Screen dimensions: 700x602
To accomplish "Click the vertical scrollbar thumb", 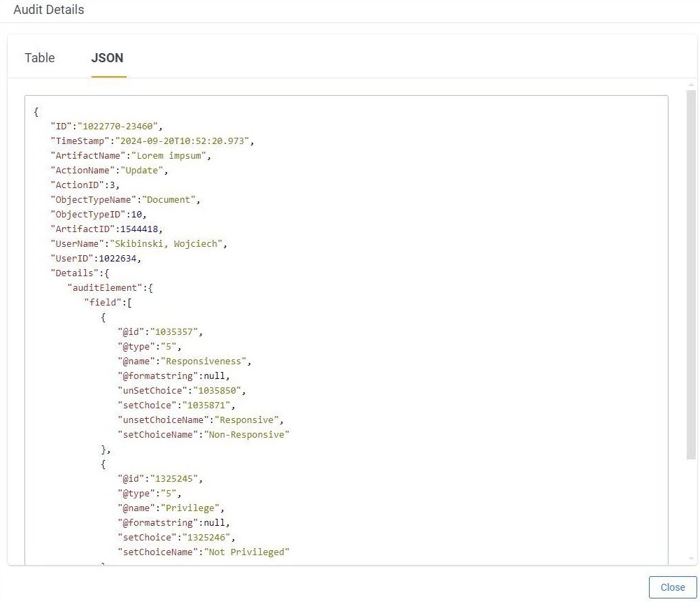I will [x=691, y=275].
